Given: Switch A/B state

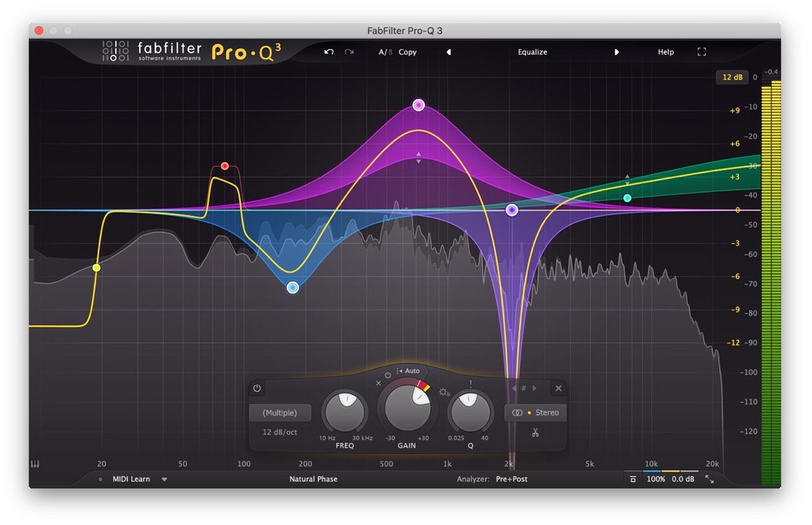Looking at the screenshot, I should [x=386, y=52].
